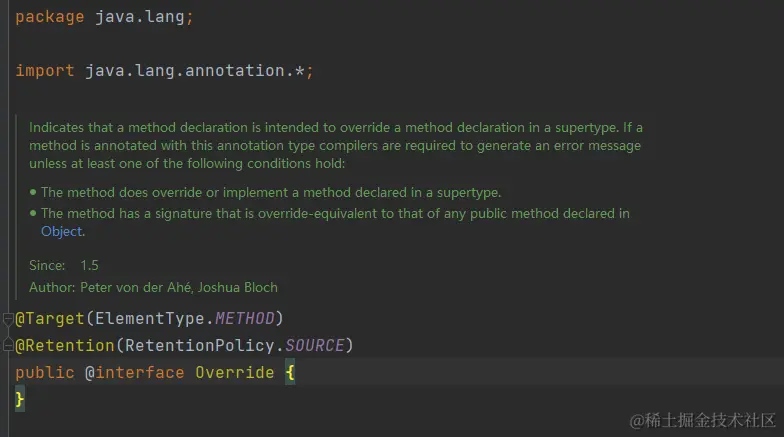
Task: Select ElementType in the @Target line
Action: pyautogui.click(x=150, y=318)
